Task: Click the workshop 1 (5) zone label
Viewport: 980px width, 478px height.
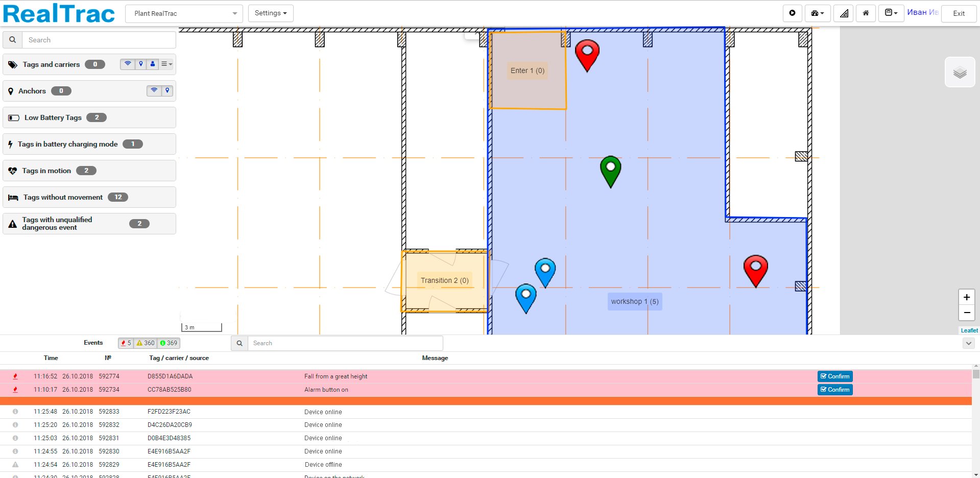Action: (635, 301)
